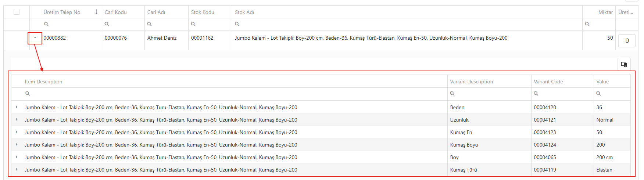The image size is (644, 180).
Task: Expand the Beden variant row
Action: click(x=17, y=107)
